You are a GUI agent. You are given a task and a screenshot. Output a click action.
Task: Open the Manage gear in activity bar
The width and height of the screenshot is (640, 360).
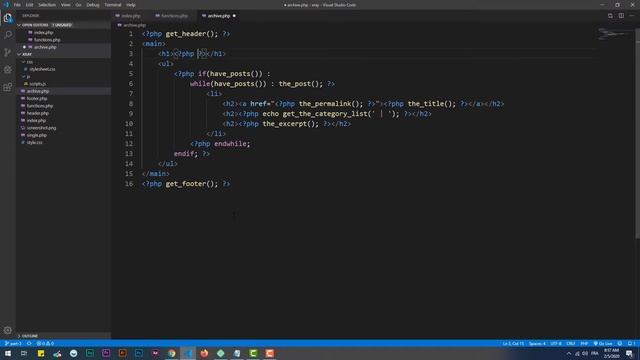[x=8, y=330]
